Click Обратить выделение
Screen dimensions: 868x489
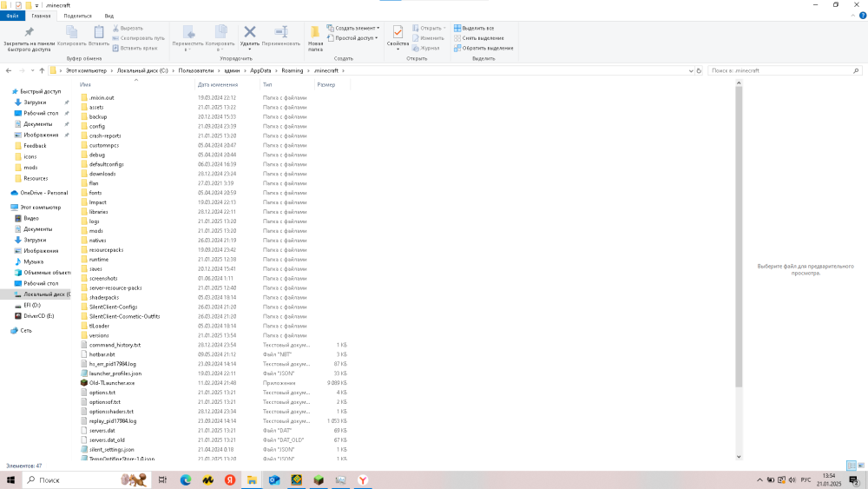483,48
